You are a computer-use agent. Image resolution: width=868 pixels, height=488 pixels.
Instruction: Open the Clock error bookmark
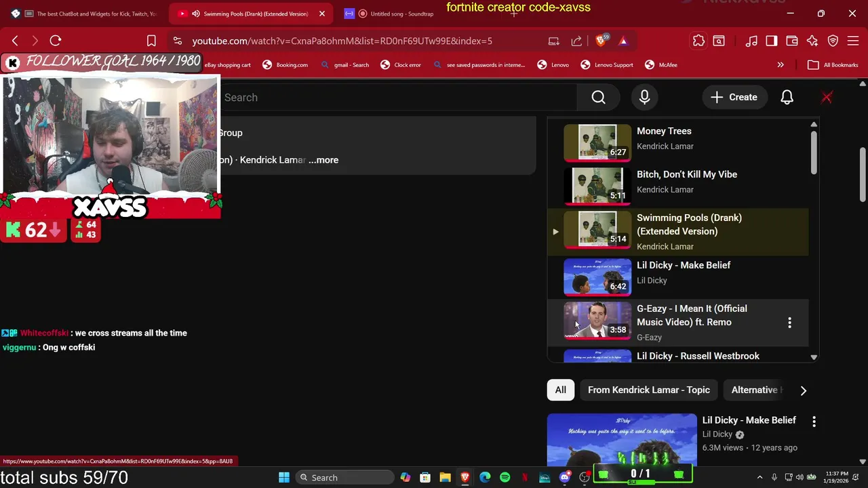pyautogui.click(x=401, y=65)
